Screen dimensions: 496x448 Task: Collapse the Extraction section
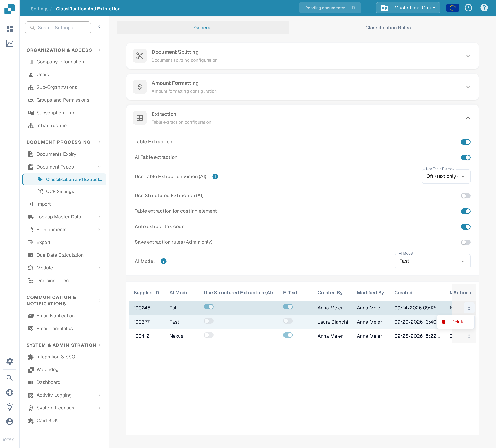click(x=468, y=118)
